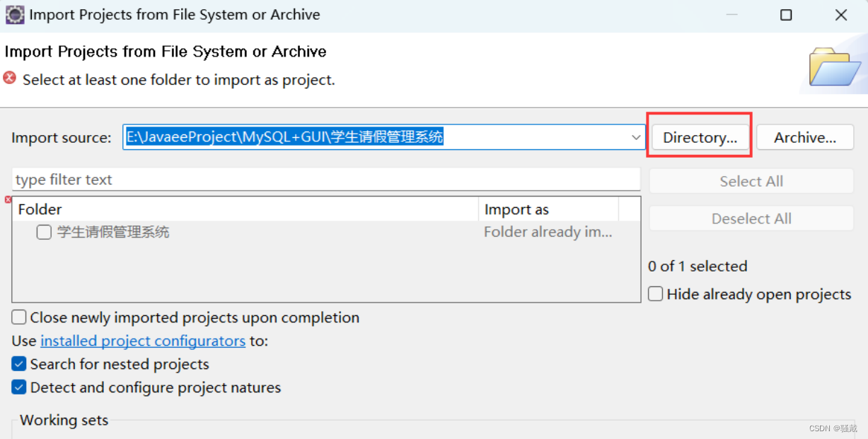
Task: Check the 学生请假管理系统 folder checkbox
Action: point(43,232)
